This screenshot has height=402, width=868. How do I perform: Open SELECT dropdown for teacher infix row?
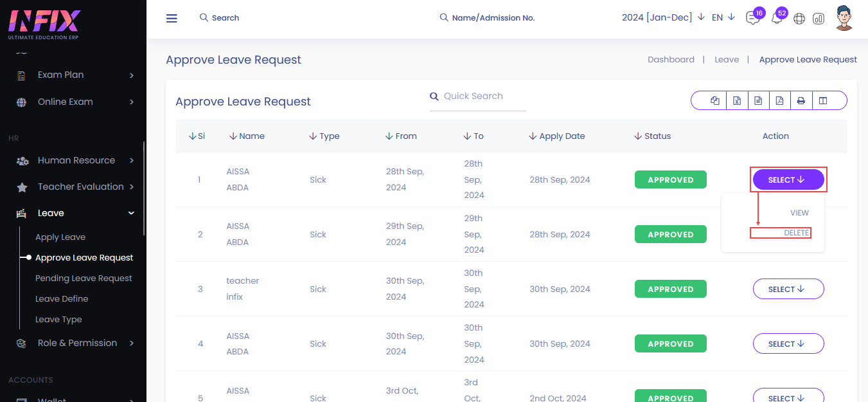(x=788, y=289)
